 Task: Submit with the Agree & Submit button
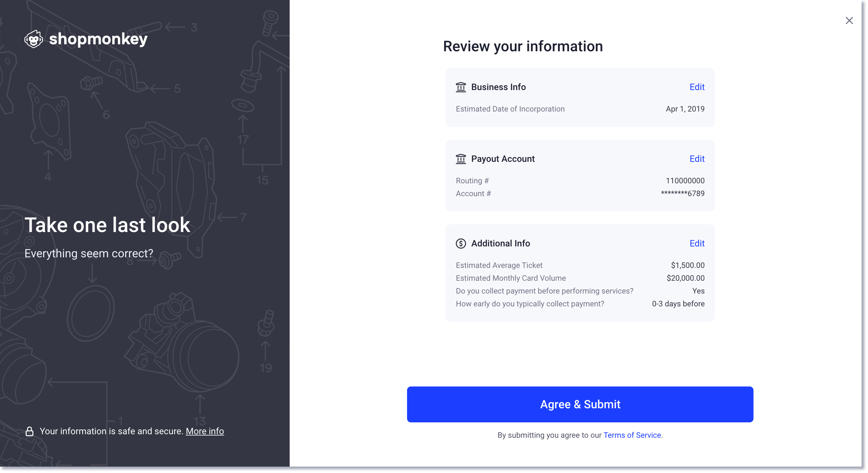pyautogui.click(x=580, y=404)
